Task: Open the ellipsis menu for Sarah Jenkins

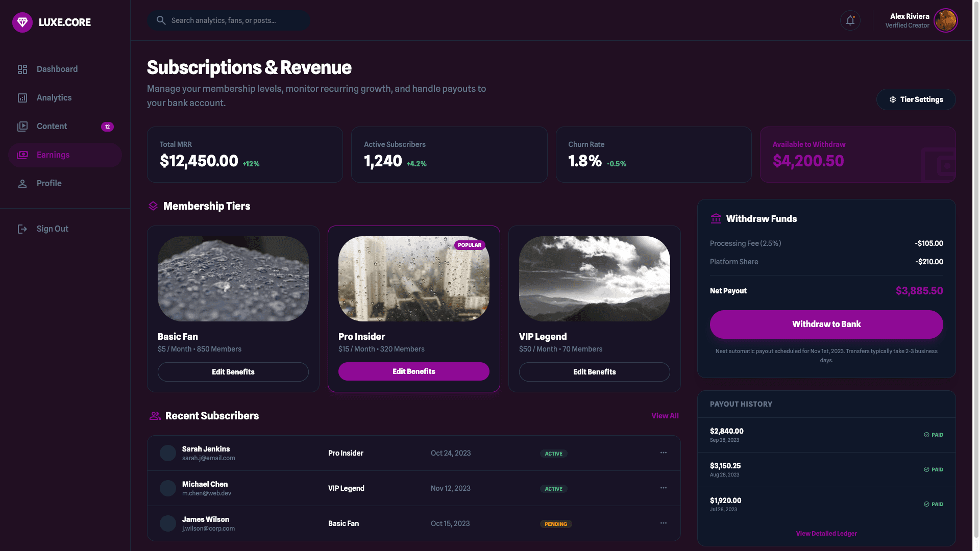Action: pos(663,453)
